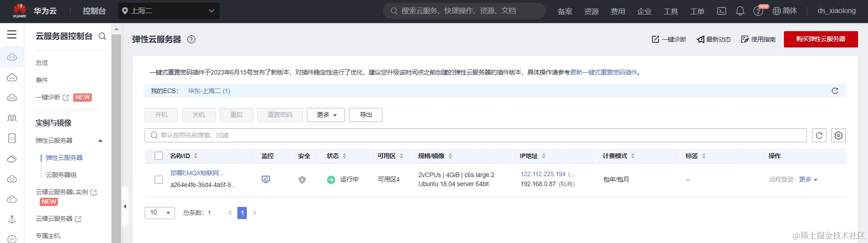Viewport: 868px width, 243px height.
Task: Go to previous page arrow
Action: (230, 213)
